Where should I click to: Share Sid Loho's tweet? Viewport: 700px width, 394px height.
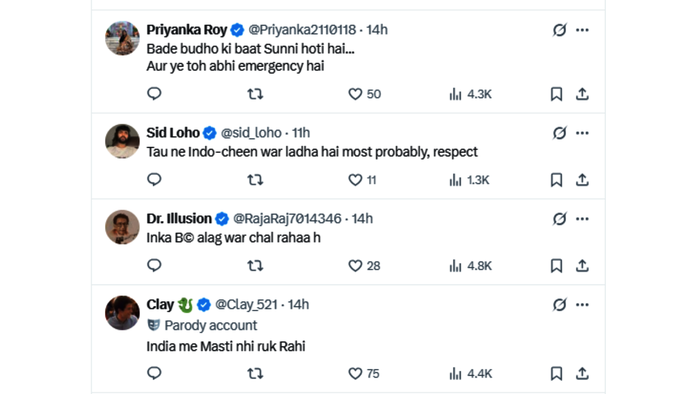pos(582,180)
